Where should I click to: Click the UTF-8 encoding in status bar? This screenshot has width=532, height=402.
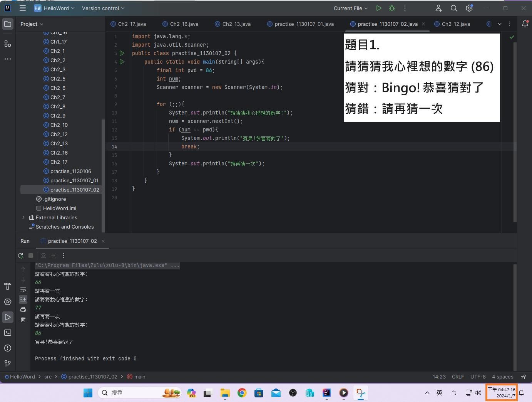pyautogui.click(x=478, y=377)
